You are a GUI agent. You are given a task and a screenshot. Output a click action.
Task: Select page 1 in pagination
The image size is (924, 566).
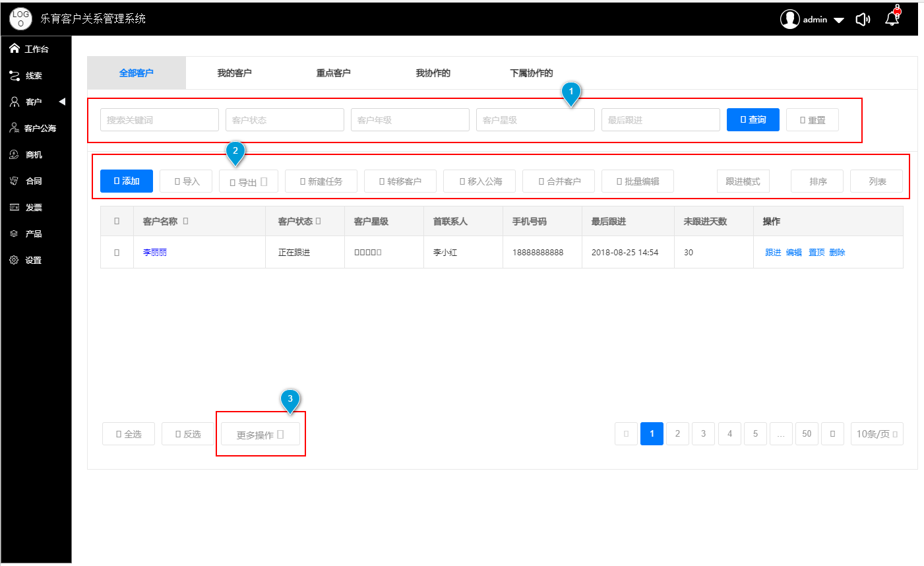[x=652, y=434]
